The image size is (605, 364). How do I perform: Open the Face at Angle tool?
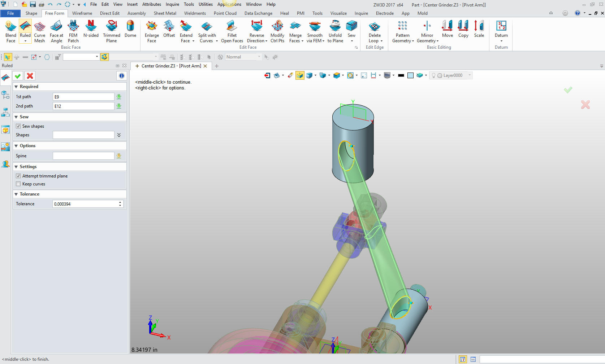(56, 31)
